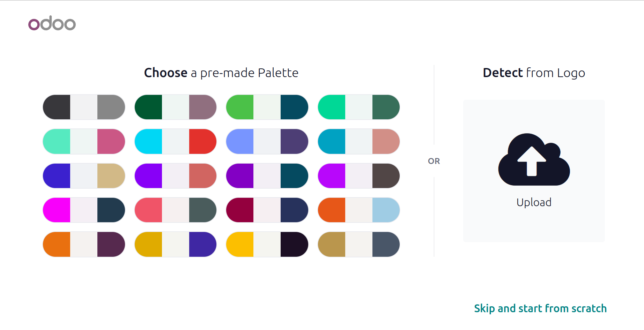Viewport: 644px width, 330px height.
Task: Select the indigo blue and tan palette
Action: pos(84,176)
